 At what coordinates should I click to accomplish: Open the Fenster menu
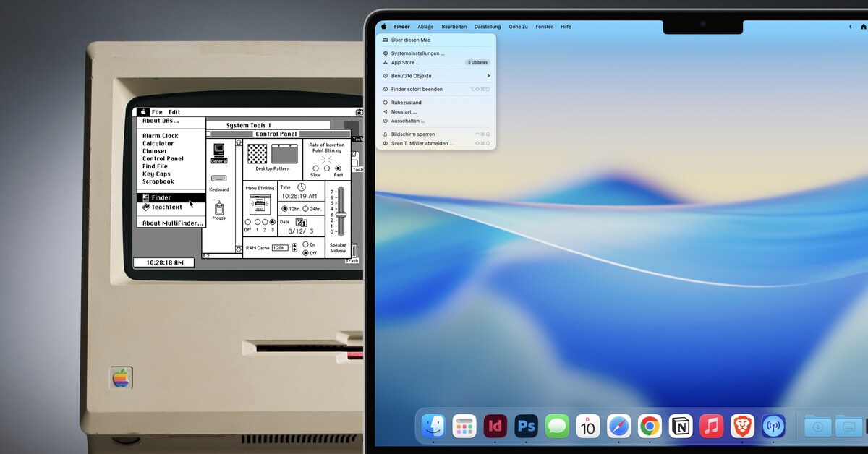tap(544, 27)
